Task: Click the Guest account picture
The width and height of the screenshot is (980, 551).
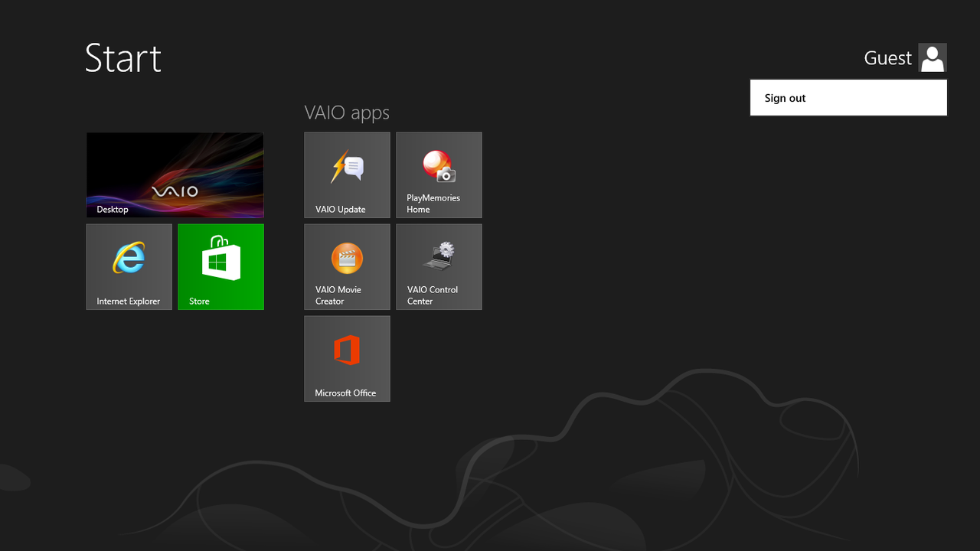Action: pyautogui.click(x=933, y=57)
